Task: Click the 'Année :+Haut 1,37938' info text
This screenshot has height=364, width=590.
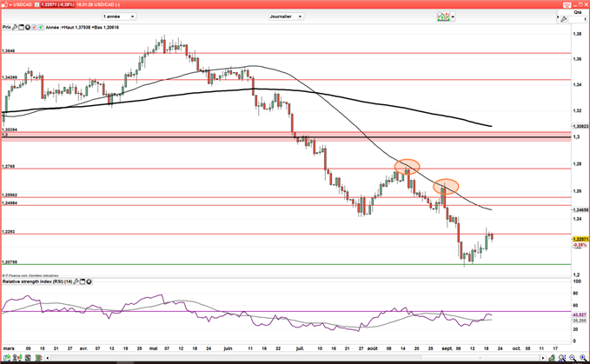Action: point(68,27)
